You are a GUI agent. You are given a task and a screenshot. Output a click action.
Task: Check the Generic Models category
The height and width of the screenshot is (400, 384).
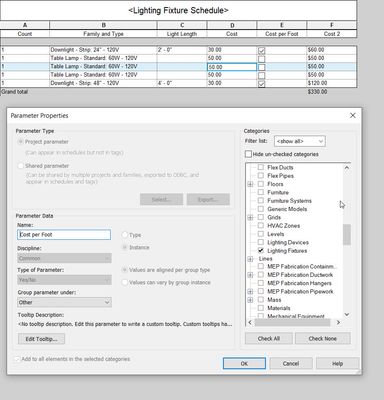[261, 209]
